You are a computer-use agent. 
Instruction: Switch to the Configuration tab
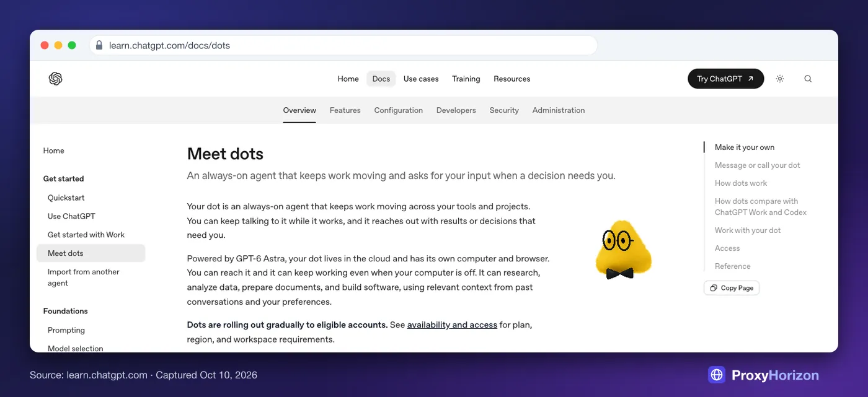point(399,110)
